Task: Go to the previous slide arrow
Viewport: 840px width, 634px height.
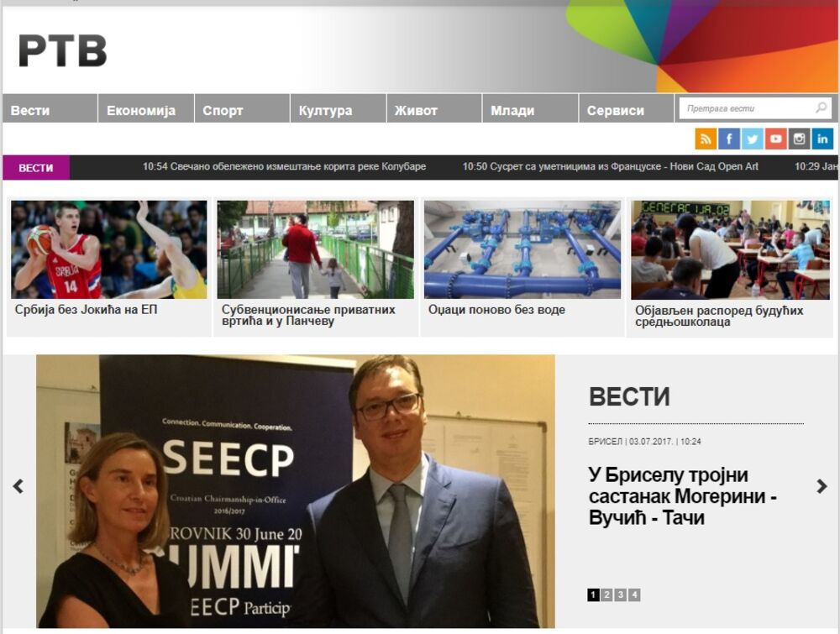Action: 18,486
